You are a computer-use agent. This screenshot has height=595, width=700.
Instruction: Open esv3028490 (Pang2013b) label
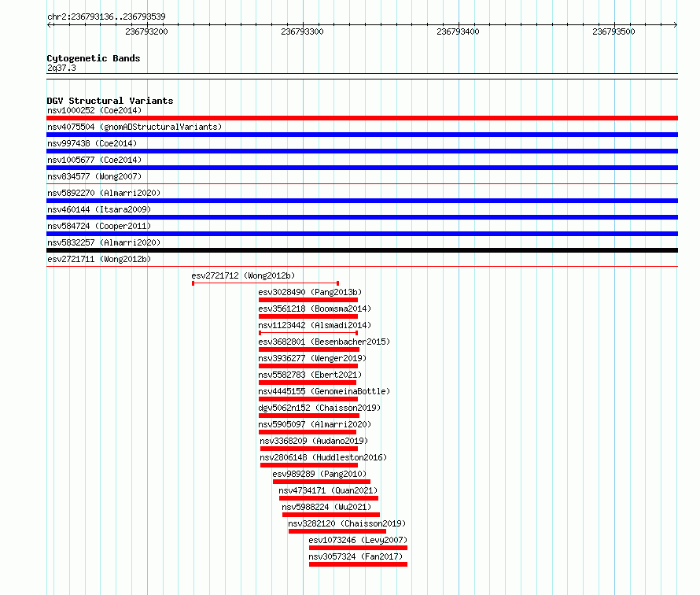[310, 292]
